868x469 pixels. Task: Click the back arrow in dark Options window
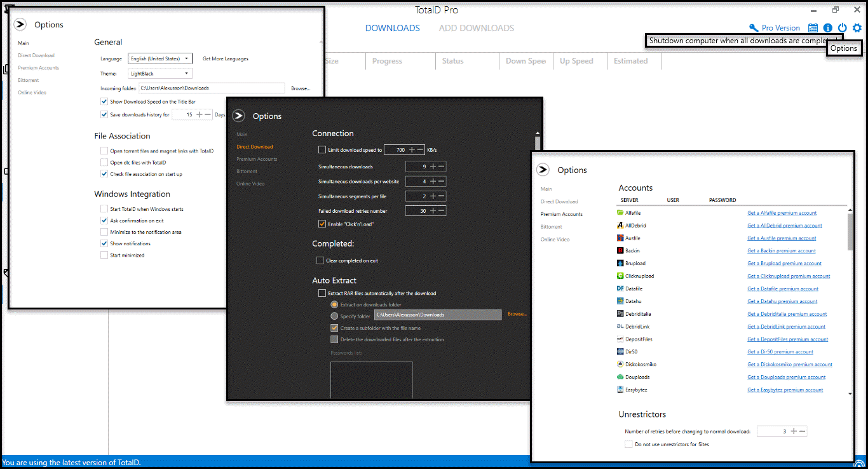click(x=238, y=116)
